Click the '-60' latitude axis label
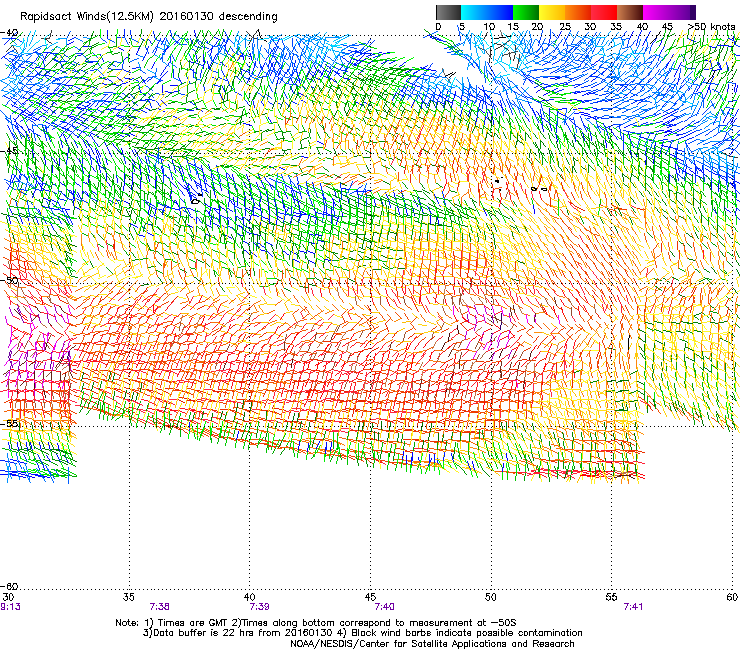The image size is (740, 650). (9, 586)
